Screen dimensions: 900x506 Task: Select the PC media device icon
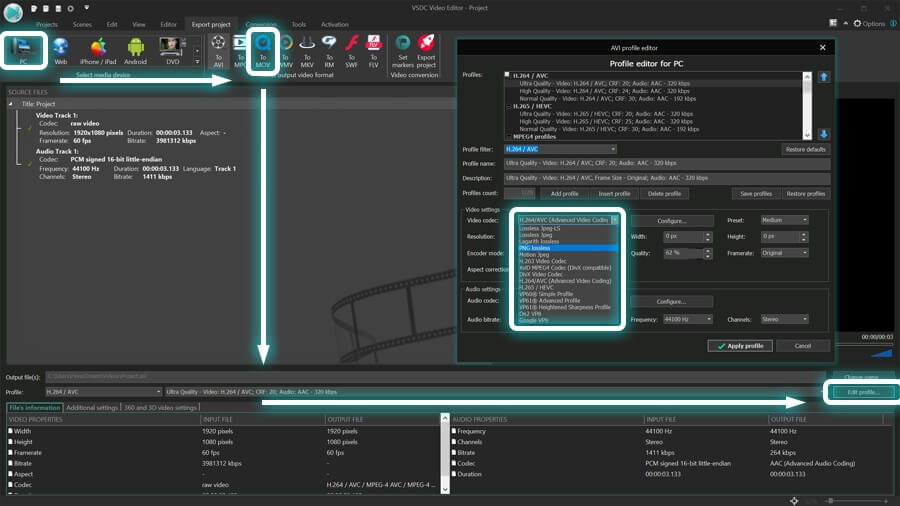23,51
